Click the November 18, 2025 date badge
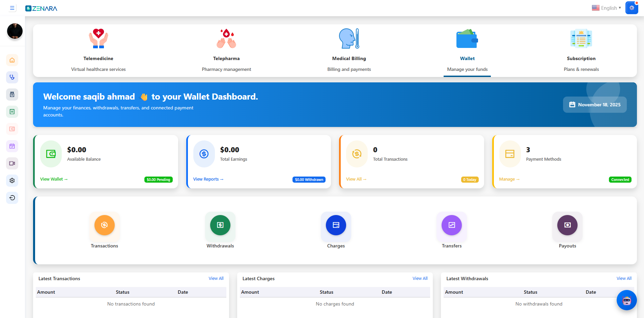 [x=594, y=105]
